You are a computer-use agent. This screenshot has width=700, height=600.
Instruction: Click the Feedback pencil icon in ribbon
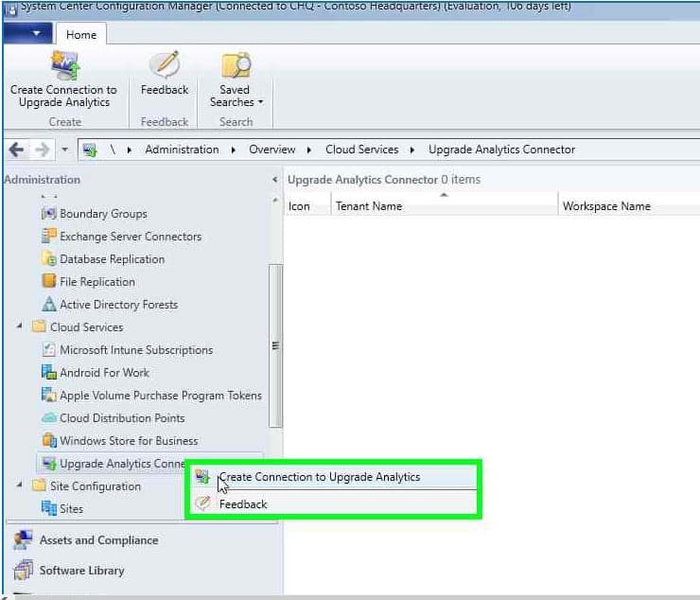coord(165,65)
